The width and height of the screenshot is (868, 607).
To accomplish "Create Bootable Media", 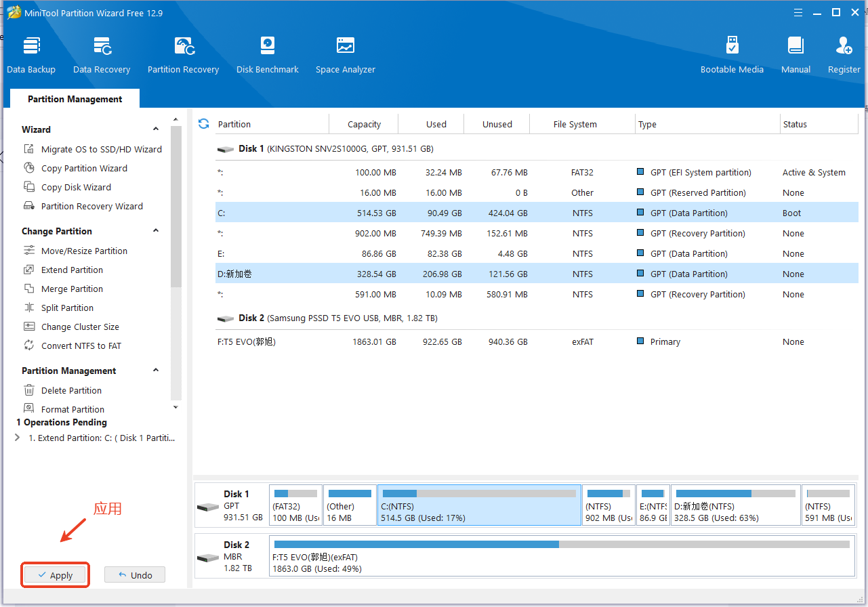I will [x=732, y=56].
